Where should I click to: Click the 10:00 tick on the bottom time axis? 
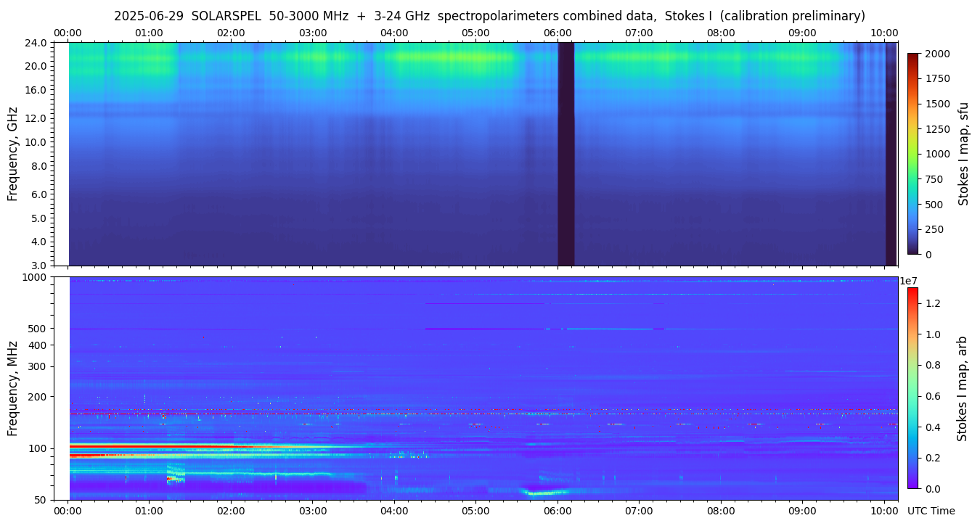click(x=884, y=511)
